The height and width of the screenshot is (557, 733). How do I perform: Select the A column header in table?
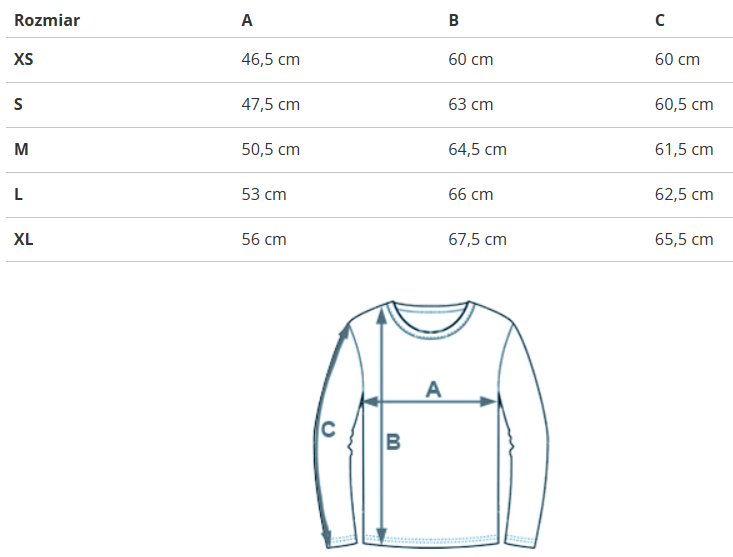[247, 20]
